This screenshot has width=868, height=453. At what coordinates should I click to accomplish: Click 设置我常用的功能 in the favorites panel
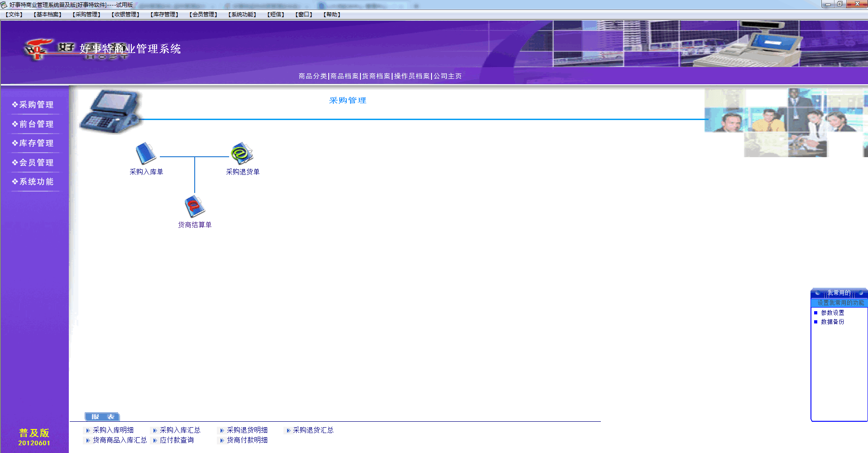click(840, 303)
